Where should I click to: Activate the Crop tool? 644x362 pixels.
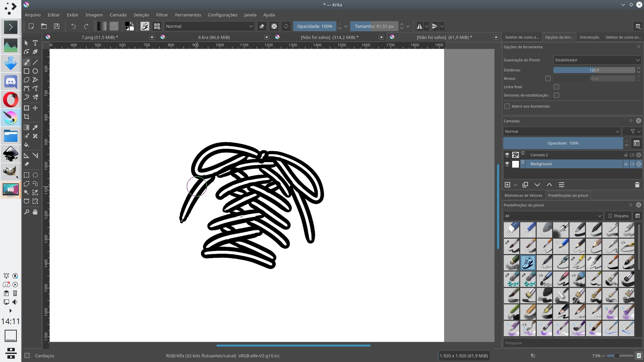(x=26, y=117)
